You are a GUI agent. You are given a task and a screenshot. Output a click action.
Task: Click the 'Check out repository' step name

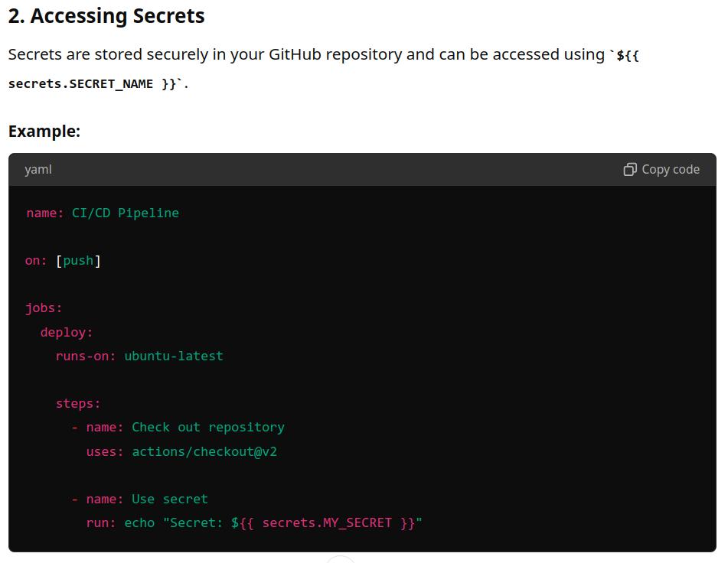208,427
